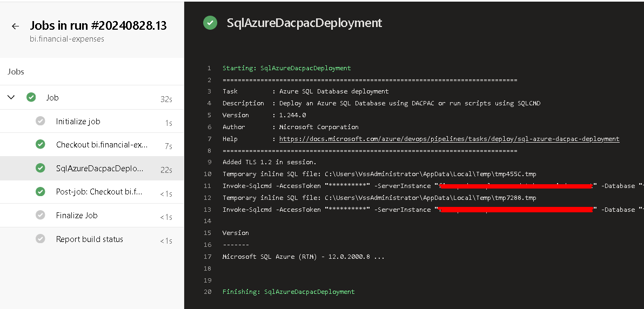Open the Checkout bi.financial-ex... step
The width and height of the screenshot is (644, 309).
coord(92,145)
